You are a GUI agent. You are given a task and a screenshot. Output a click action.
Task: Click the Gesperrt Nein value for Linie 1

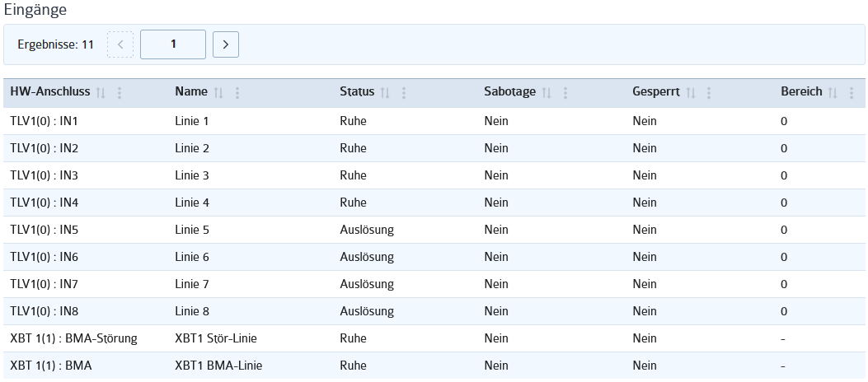click(645, 121)
